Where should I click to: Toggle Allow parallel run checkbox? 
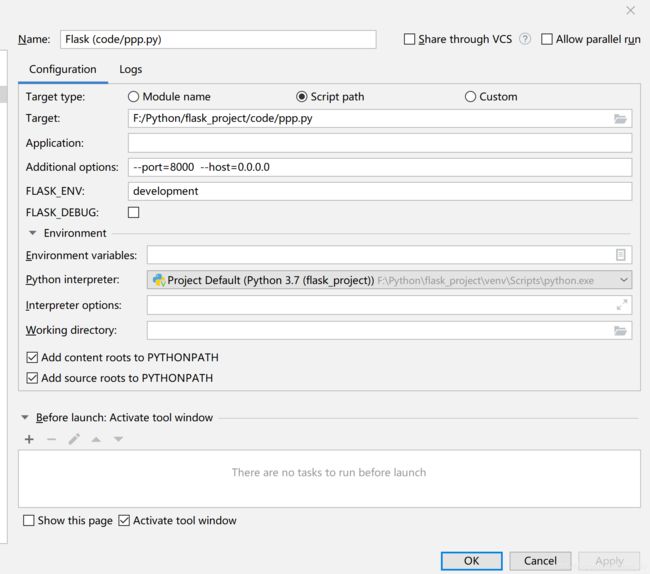[547, 39]
